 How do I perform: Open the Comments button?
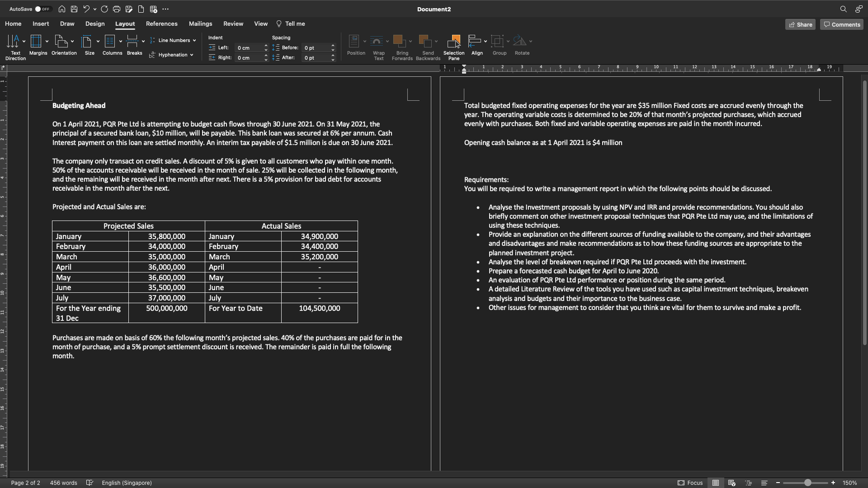point(842,24)
